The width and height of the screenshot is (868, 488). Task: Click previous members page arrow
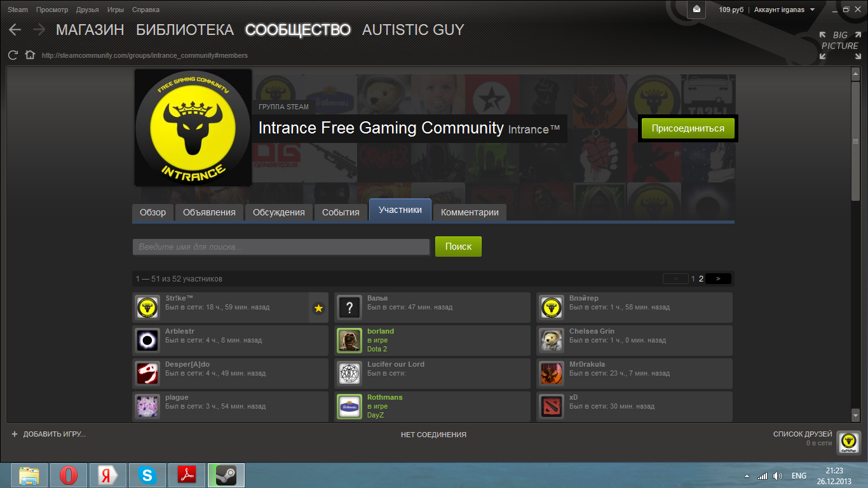[x=675, y=278]
